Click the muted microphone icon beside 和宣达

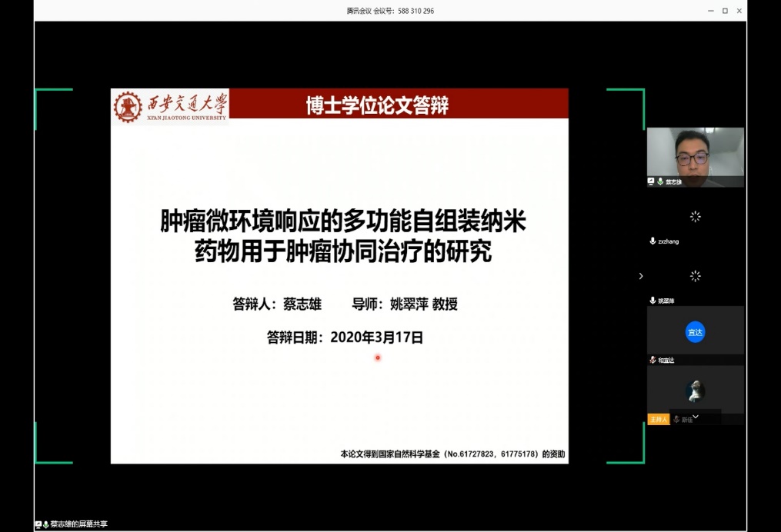click(653, 360)
